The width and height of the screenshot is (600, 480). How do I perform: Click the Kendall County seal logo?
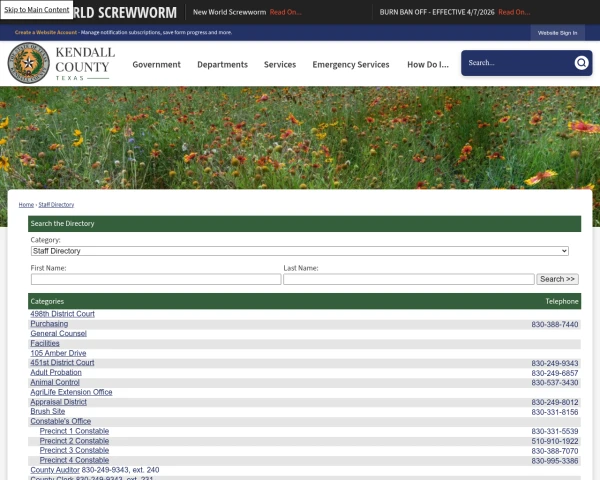pos(29,63)
